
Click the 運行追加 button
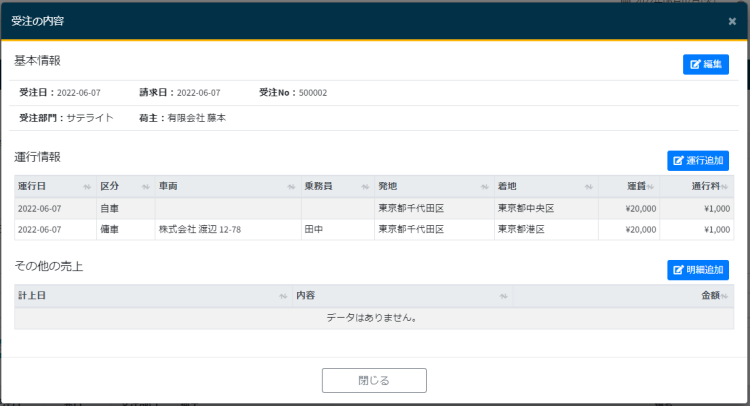(698, 160)
